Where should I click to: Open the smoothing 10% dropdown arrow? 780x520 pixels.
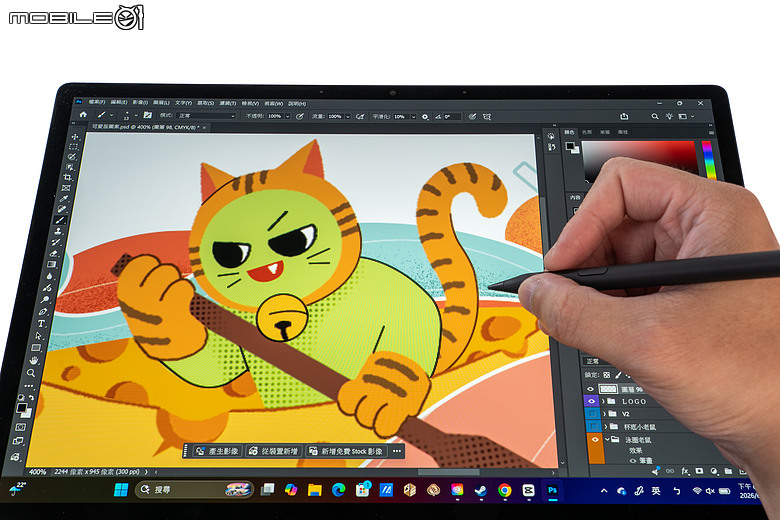tap(413, 116)
